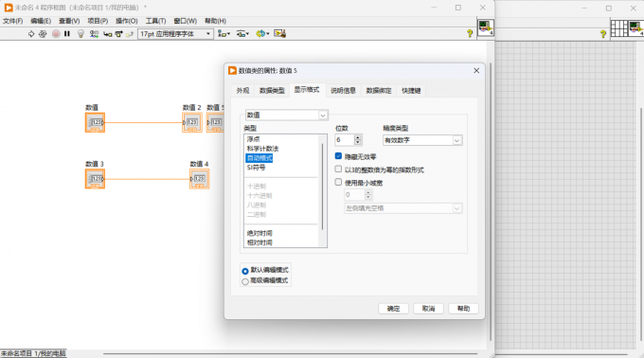The image size is (644, 358).
Task: Check the 使用最小域宽 checkbox
Action: click(x=338, y=182)
